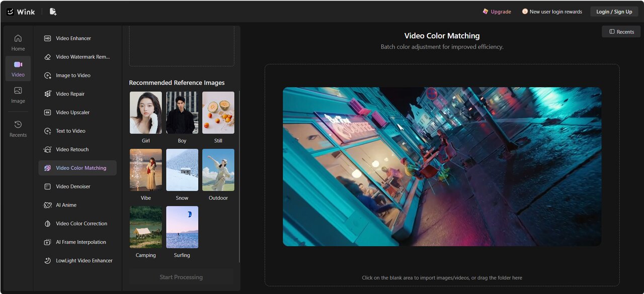Click the Video Retouch icon
The image size is (644, 294).
[x=47, y=149]
